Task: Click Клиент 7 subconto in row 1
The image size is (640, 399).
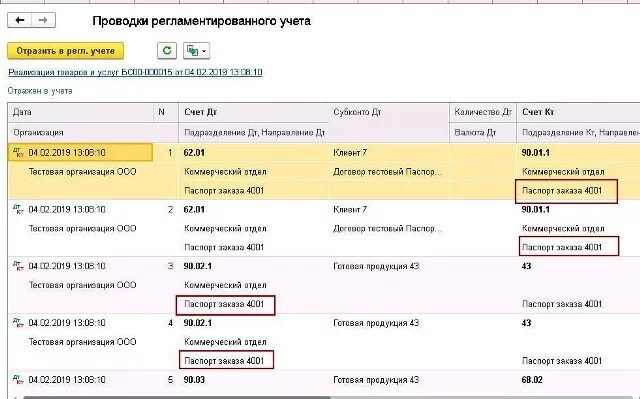Action: click(x=350, y=153)
